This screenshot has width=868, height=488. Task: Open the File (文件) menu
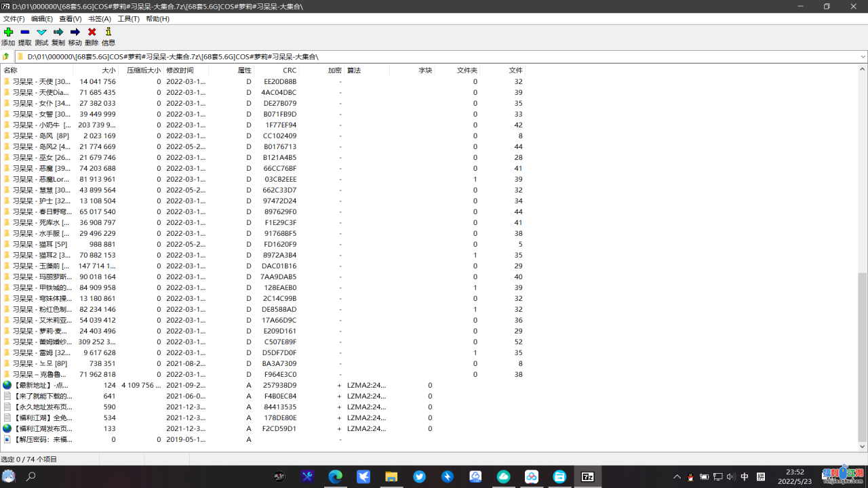point(14,19)
